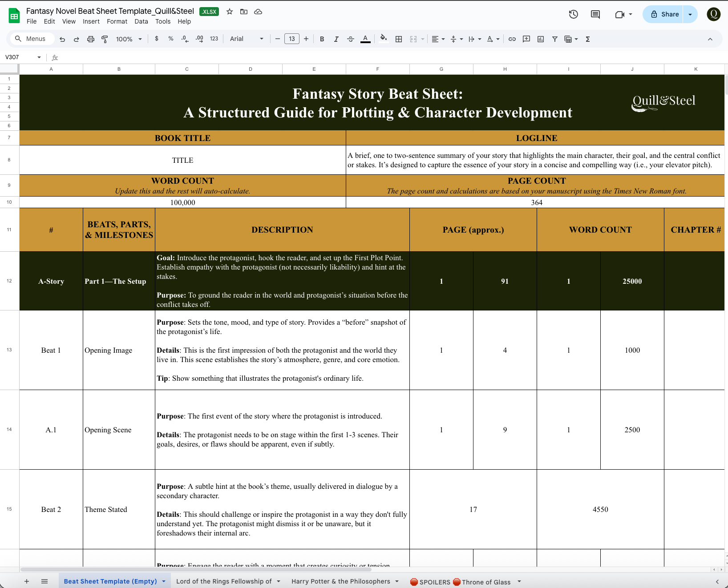
Task: Click the print icon in toolbar
Action: tap(91, 39)
